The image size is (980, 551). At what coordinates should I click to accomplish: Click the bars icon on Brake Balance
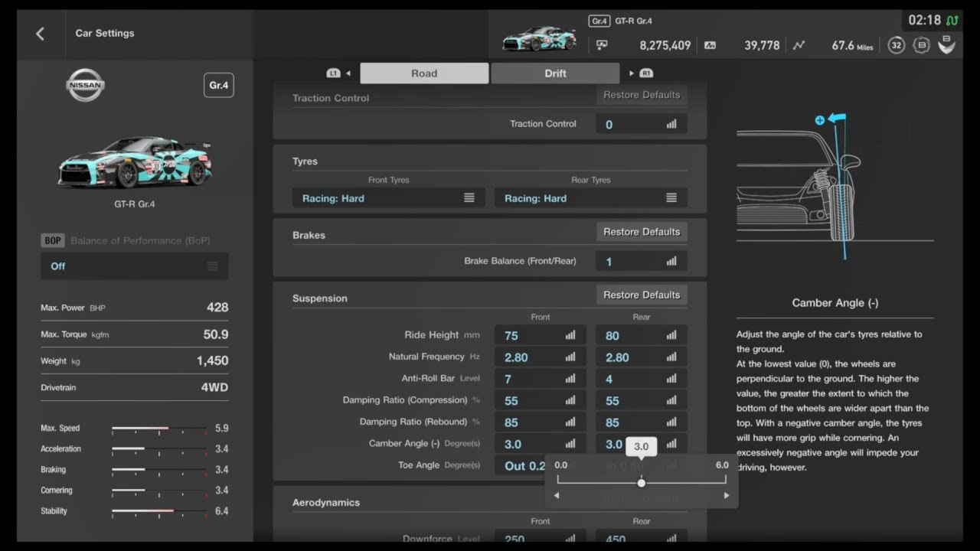coord(671,262)
